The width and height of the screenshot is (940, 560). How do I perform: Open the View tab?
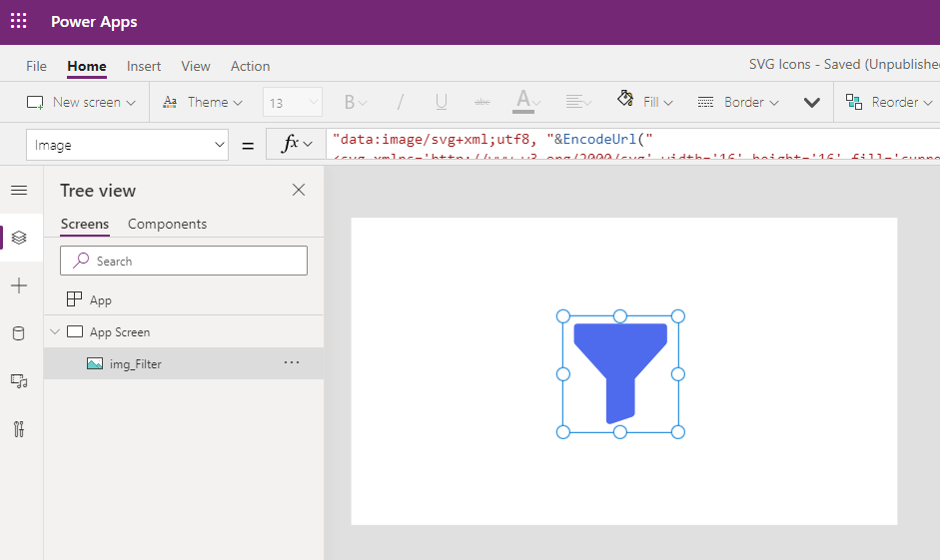point(196,66)
